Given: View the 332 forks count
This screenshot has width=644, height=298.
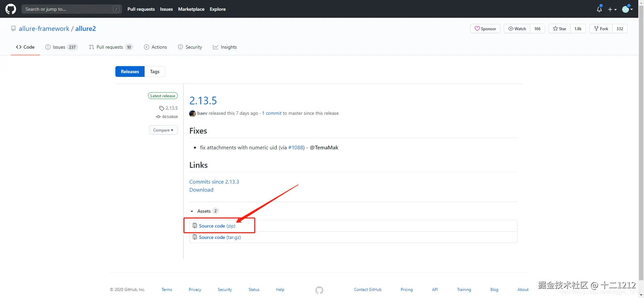Looking at the screenshot, I should [620, 29].
